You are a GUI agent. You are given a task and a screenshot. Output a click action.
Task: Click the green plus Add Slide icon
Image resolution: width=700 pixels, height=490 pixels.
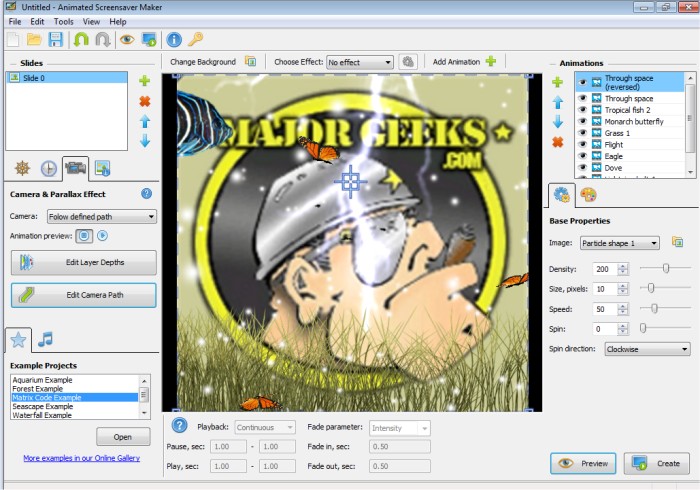point(145,81)
